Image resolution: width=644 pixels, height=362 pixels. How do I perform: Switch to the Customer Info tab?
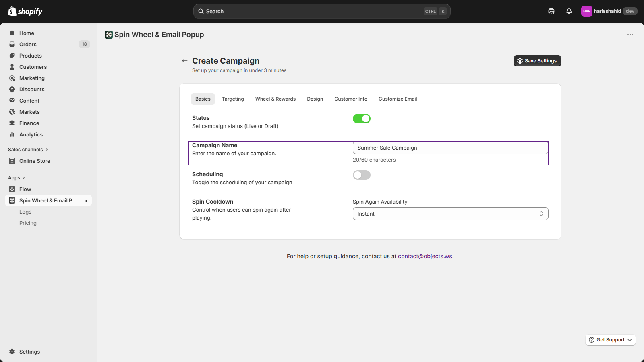click(x=351, y=99)
